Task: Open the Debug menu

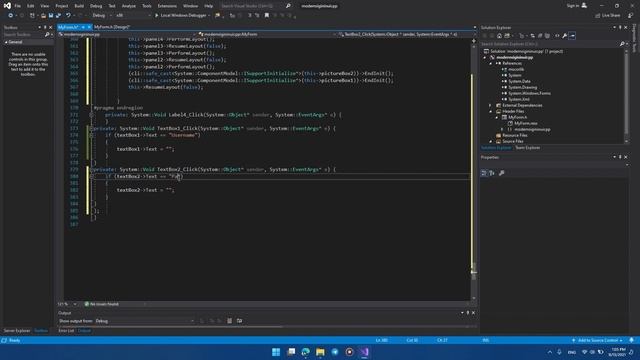Action: coord(96,6)
